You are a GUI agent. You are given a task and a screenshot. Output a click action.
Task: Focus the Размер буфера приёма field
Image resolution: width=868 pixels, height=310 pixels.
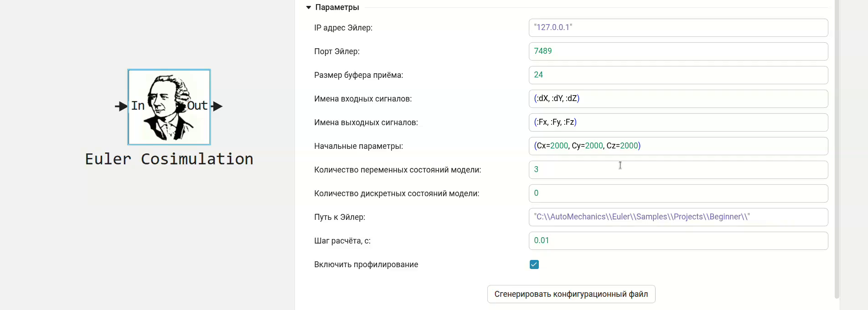click(x=678, y=75)
